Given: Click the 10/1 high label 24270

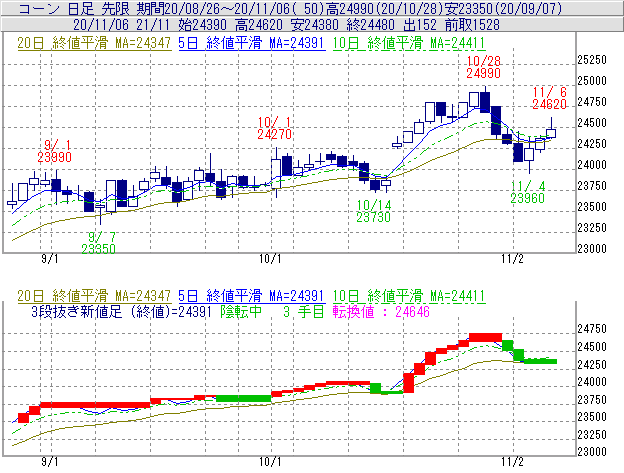Looking at the screenshot, I should (275, 128).
